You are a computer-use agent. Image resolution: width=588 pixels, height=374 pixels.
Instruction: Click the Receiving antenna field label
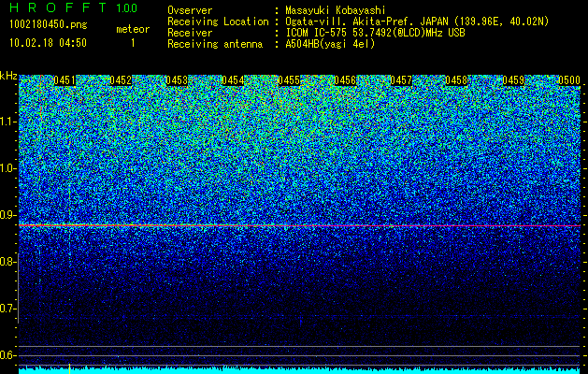point(215,44)
